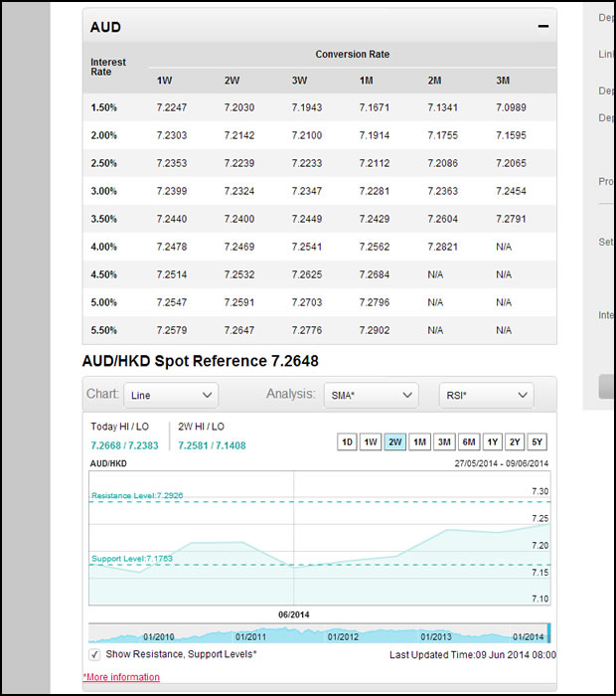Click the Resistance Level:7.2926 label

click(x=137, y=495)
